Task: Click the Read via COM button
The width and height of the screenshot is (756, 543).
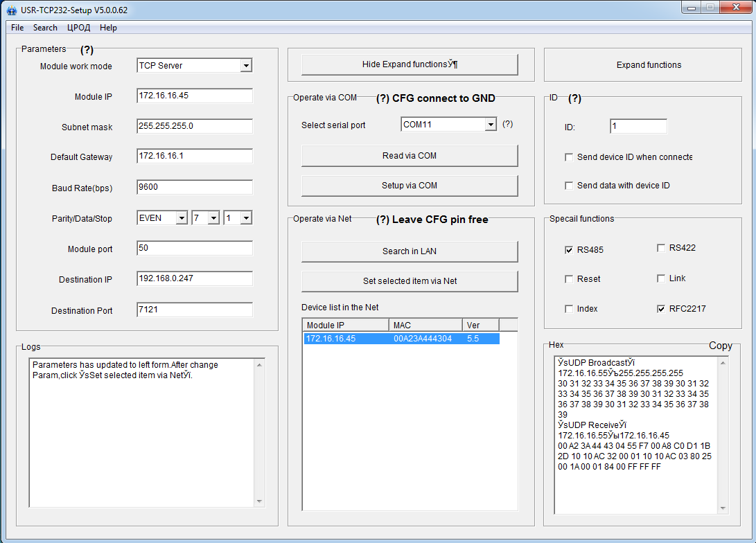Action: tap(409, 156)
